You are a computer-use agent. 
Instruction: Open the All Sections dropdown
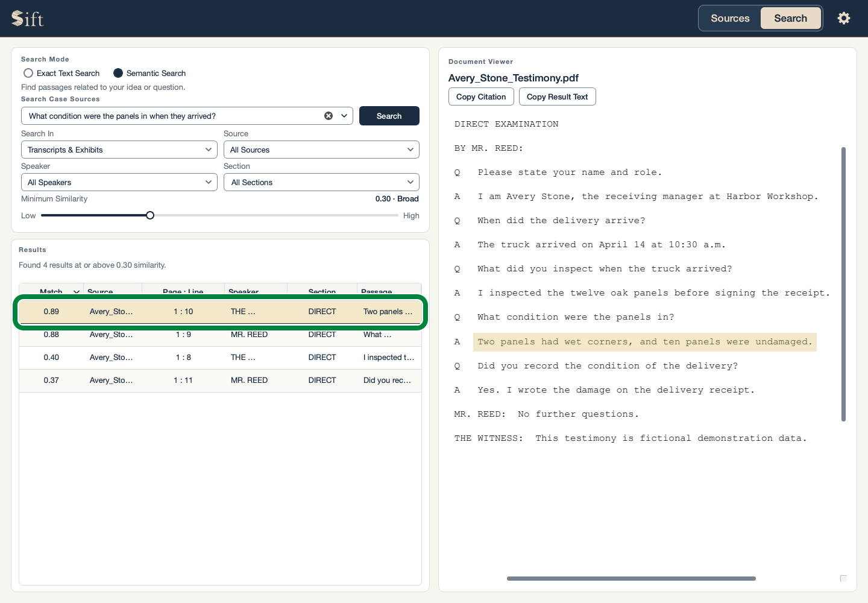pos(321,182)
